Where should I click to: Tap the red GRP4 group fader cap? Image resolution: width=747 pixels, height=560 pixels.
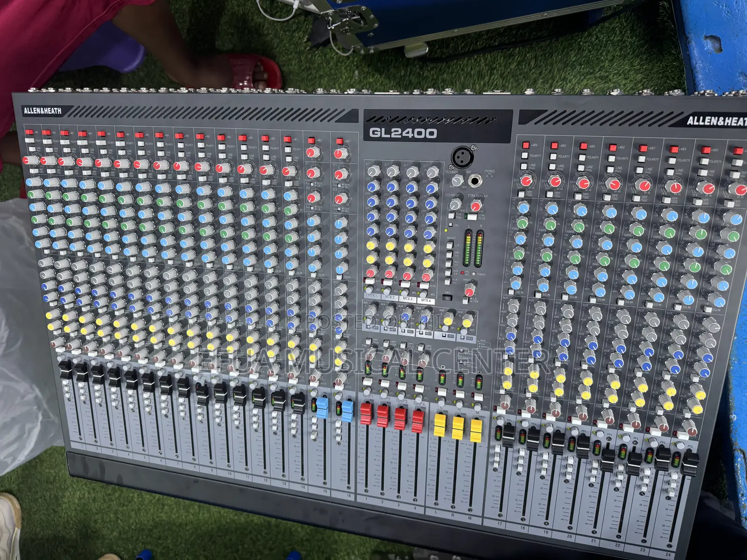coord(417,421)
